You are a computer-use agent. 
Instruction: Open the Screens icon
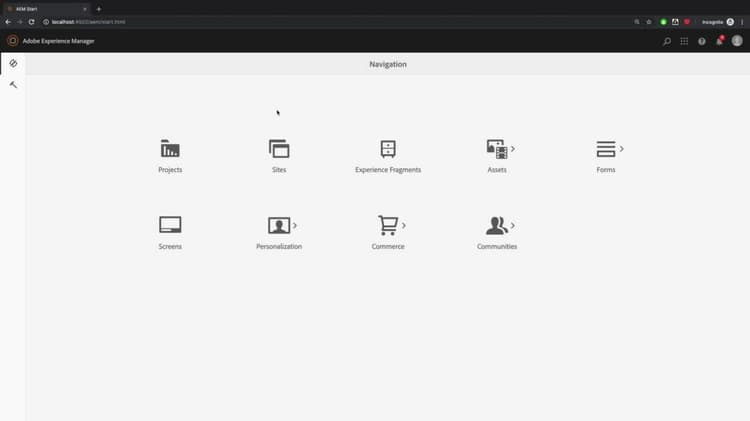click(170, 225)
